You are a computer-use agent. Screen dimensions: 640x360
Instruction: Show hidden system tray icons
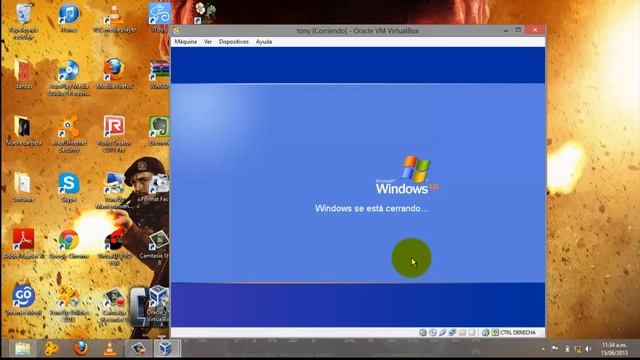point(543,349)
